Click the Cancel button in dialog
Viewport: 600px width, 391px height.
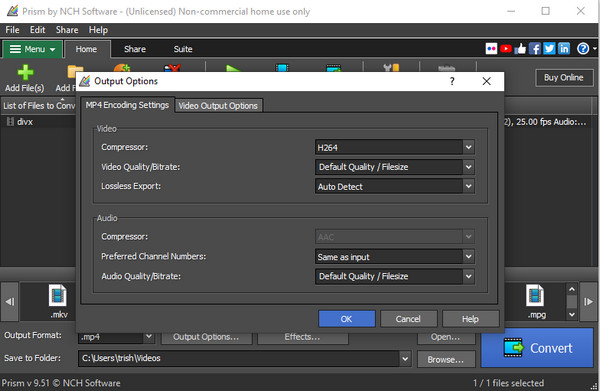click(x=408, y=319)
